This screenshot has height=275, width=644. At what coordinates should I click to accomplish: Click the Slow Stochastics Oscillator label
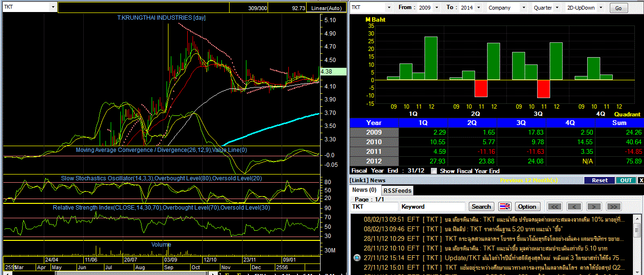pyautogui.click(x=161, y=178)
